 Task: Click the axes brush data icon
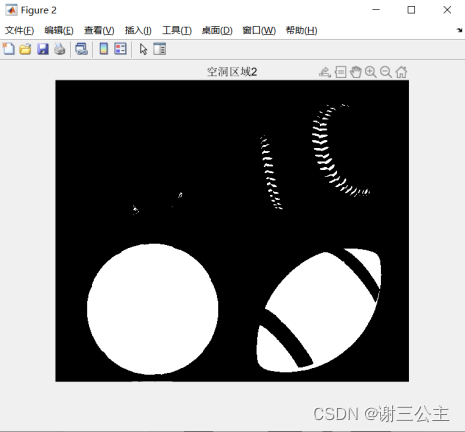[x=325, y=72]
